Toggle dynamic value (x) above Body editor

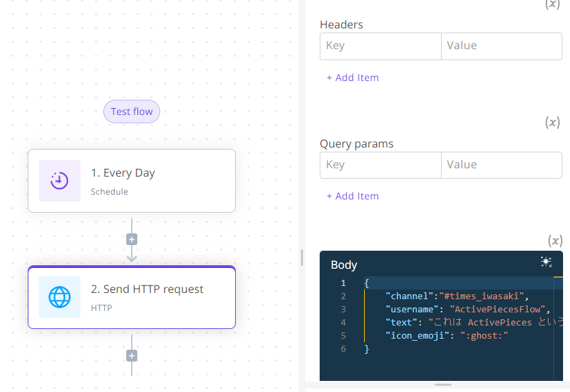555,241
